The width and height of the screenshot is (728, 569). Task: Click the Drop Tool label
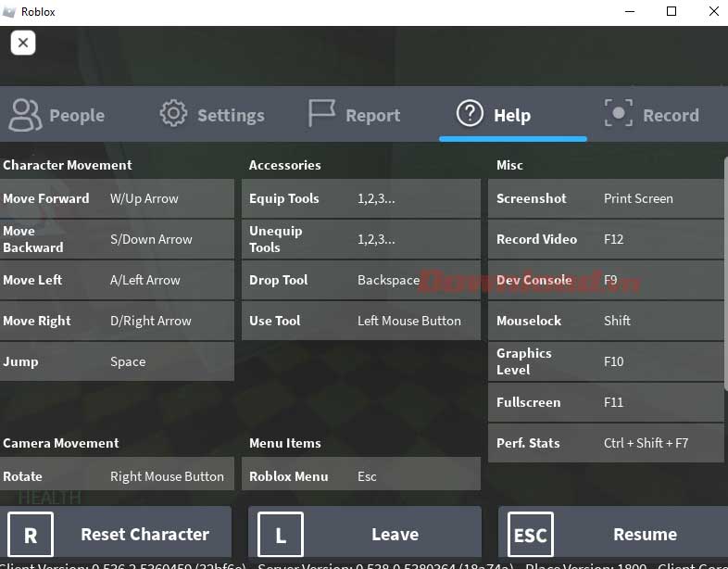(278, 280)
